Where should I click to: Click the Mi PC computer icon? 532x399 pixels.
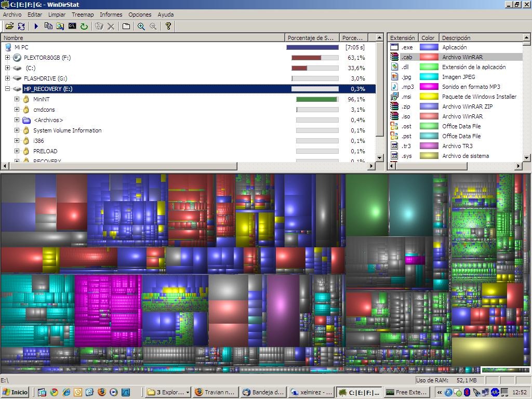[8, 47]
